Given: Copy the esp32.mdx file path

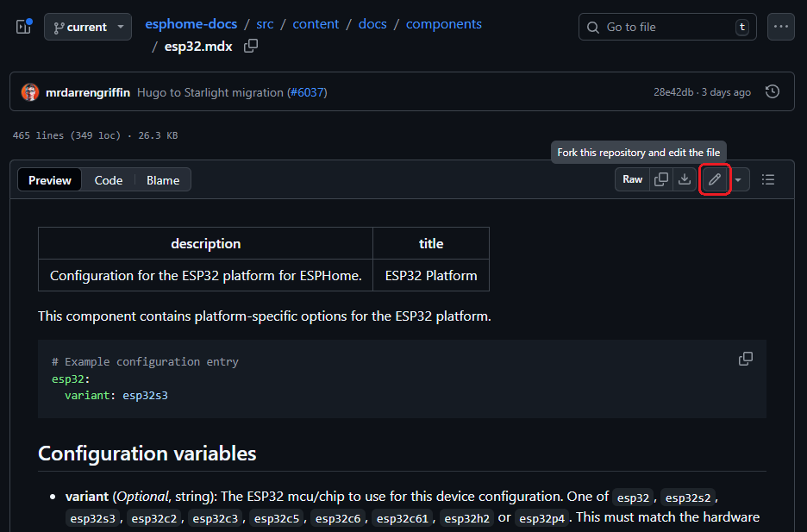Looking at the screenshot, I should coord(251,47).
